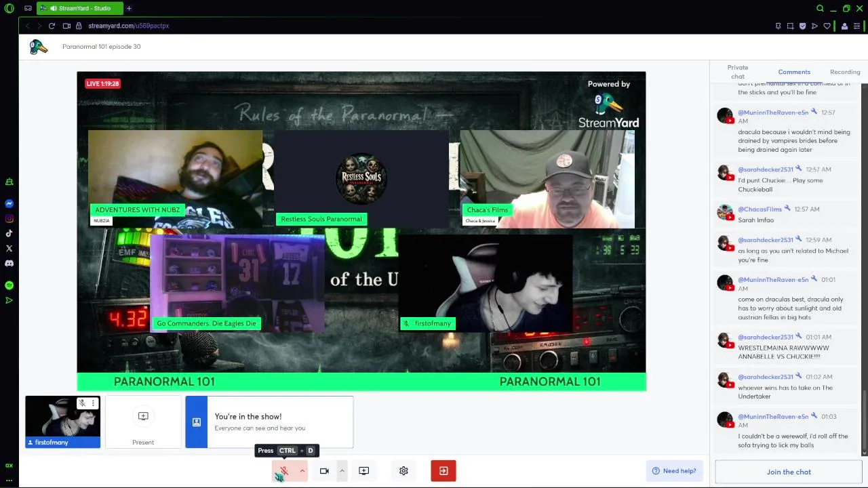Click the site padlock icon
Screen dimensions: 868x488
tap(79, 26)
